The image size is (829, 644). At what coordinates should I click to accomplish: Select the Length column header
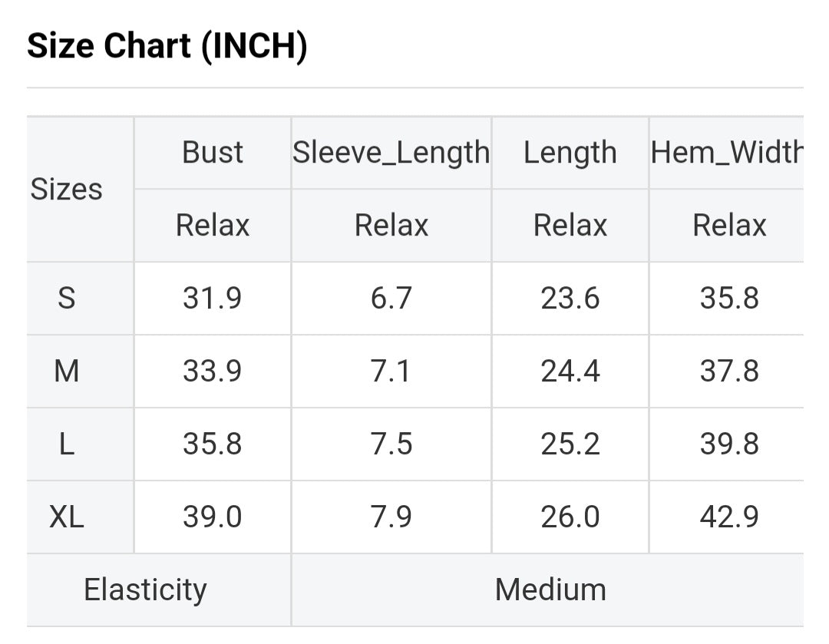coord(570,153)
